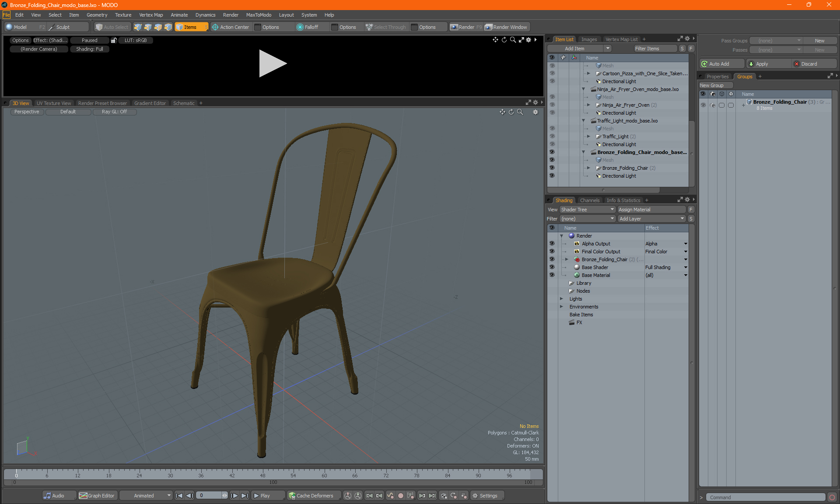The width and height of the screenshot is (840, 504).
Task: Start the preview render play button
Action: coord(272,63)
